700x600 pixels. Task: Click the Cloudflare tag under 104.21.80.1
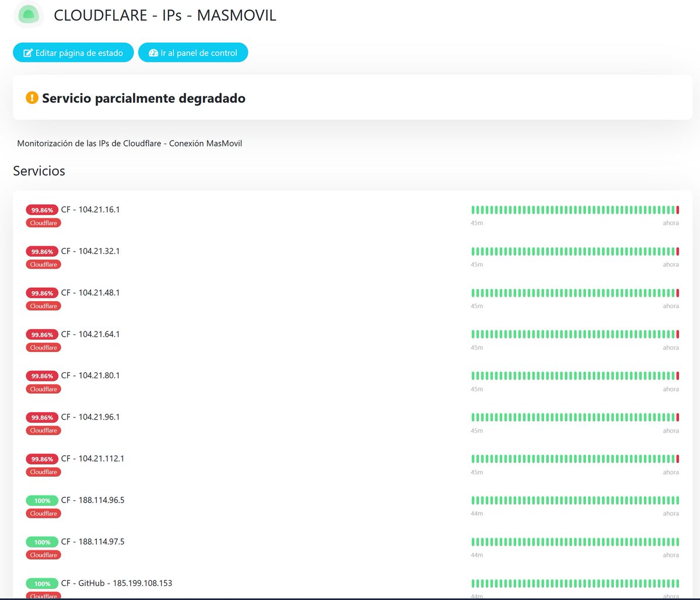click(43, 389)
